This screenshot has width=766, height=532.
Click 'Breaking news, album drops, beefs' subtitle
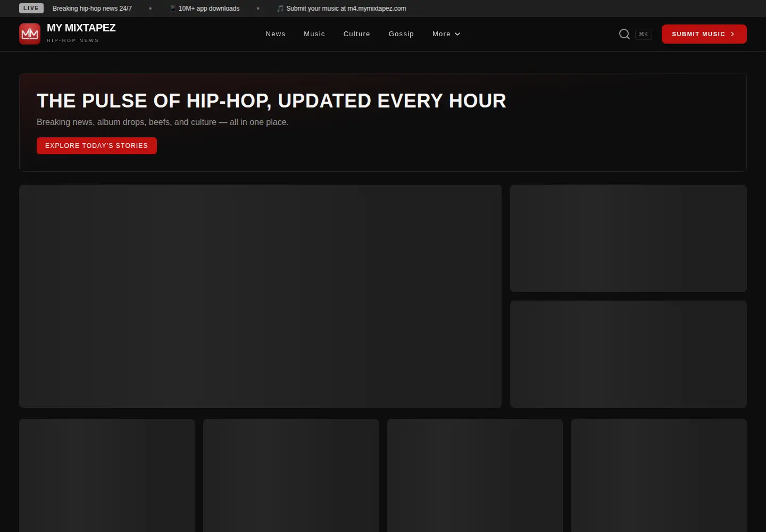point(163,122)
